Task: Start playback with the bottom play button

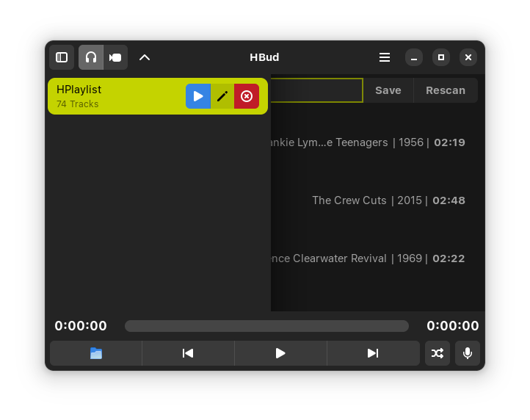Action: pos(280,353)
